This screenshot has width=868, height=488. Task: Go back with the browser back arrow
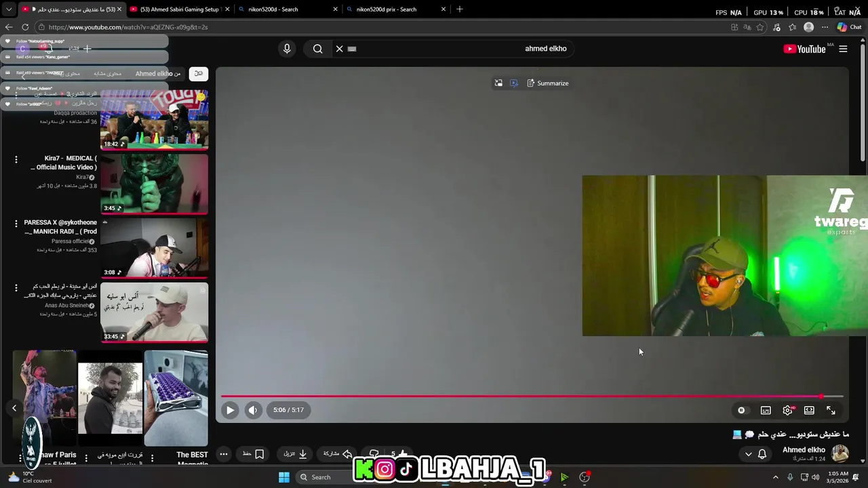pyautogui.click(x=9, y=27)
